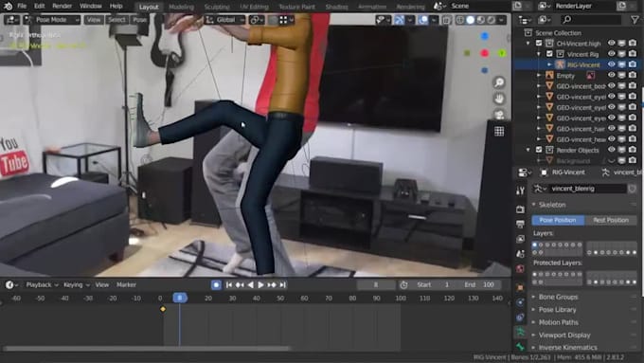Open the Tool properties tab icon
644x363 pixels.
(520, 191)
